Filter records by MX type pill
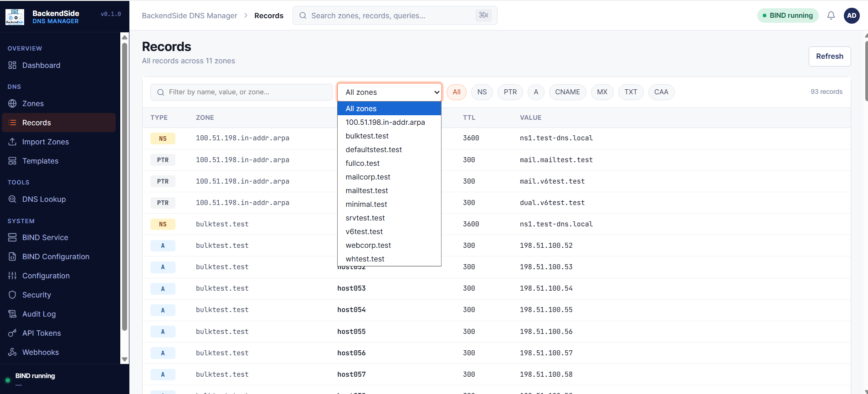This screenshot has height=394, width=868. tap(602, 92)
